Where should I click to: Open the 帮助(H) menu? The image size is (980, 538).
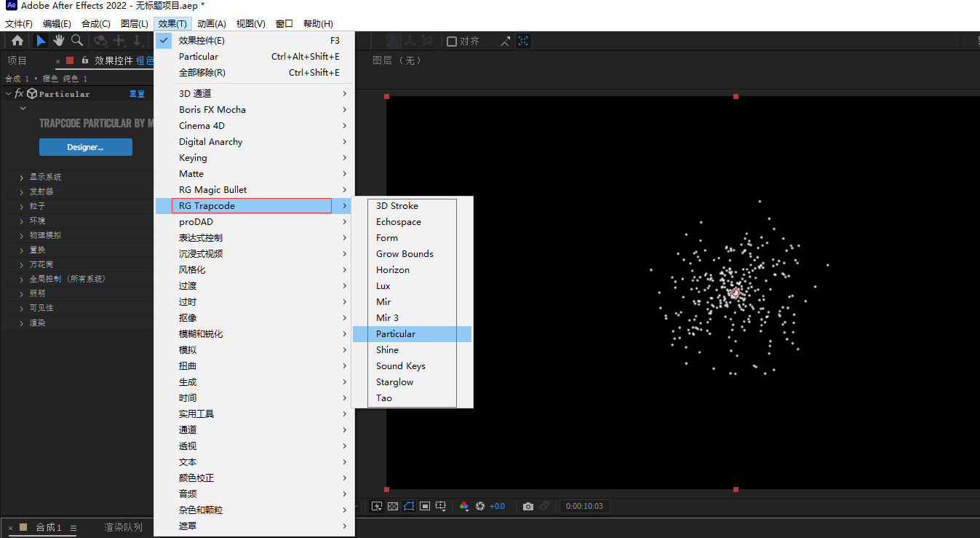[x=318, y=24]
